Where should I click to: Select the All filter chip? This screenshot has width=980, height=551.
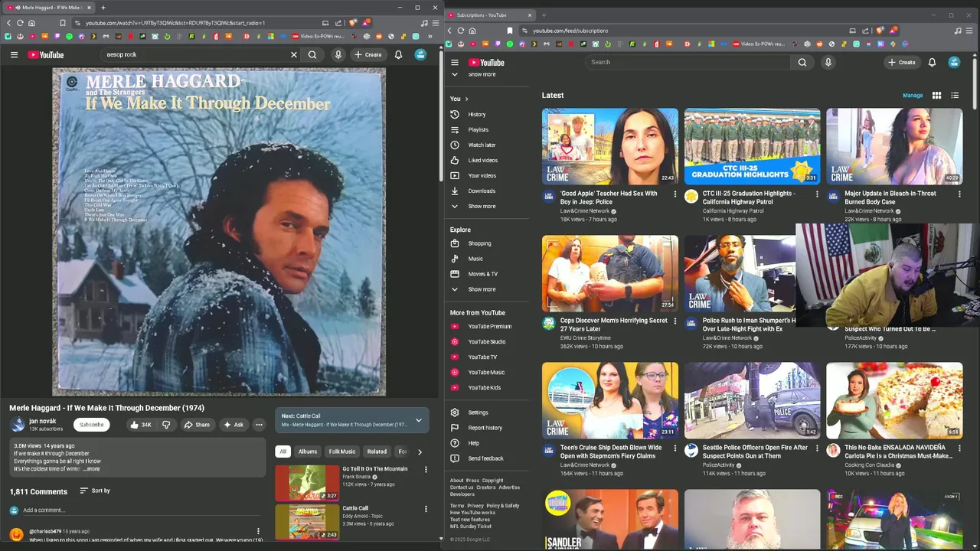click(x=283, y=452)
